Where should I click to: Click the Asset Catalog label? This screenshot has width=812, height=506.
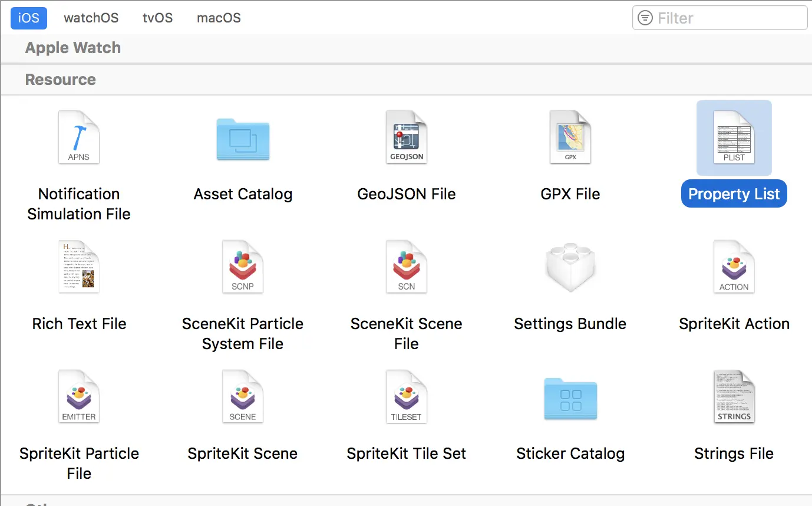tap(243, 194)
